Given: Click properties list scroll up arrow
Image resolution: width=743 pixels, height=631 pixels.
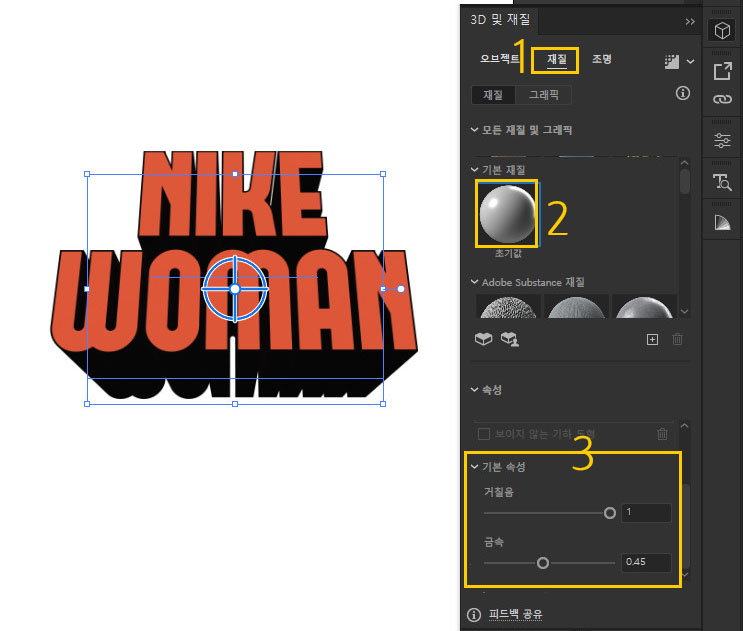Looking at the screenshot, I should (684, 426).
